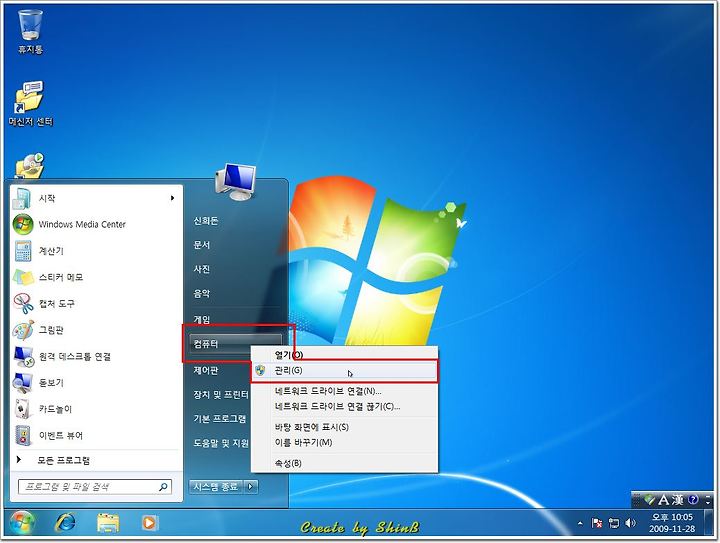Launch Windows Media Player from the taskbar
The width and height of the screenshot is (720, 543).
[149, 522]
